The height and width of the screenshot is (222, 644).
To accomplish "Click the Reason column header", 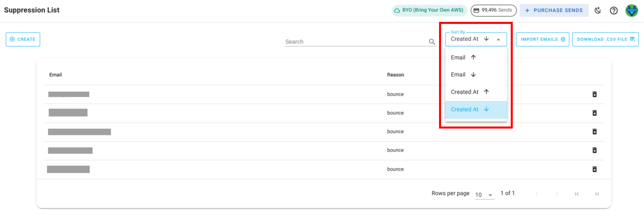I will [395, 75].
